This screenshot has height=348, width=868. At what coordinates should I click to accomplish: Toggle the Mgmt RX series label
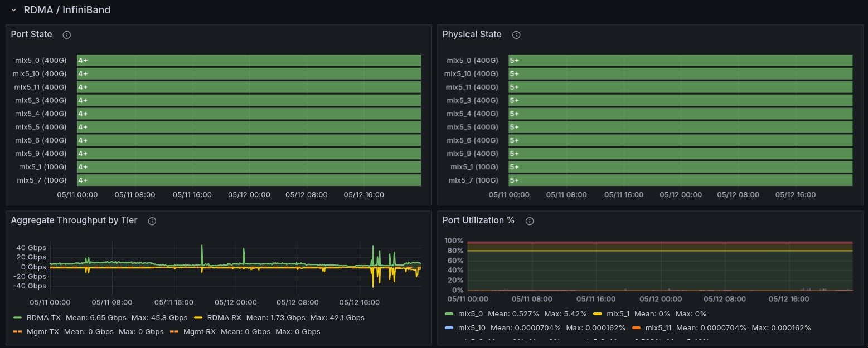coord(200,332)
